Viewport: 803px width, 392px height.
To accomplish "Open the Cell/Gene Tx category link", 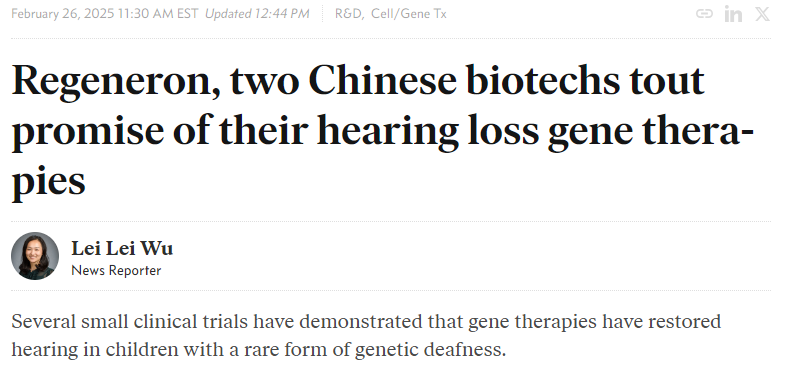I will (x=409, y=14).
